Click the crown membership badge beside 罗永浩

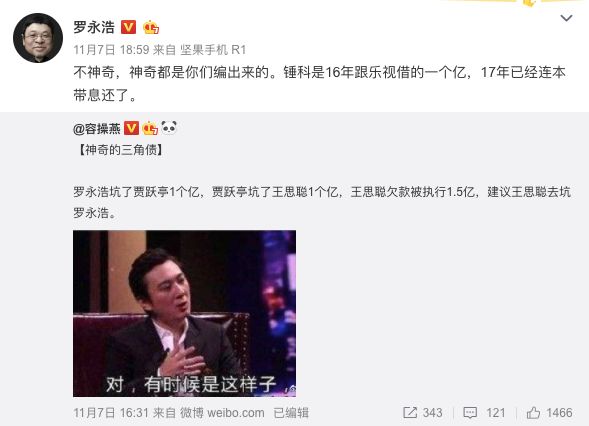click(151, 27)
